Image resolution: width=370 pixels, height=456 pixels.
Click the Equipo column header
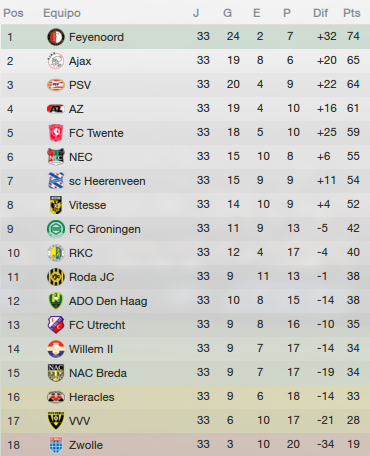coord(62,13)
